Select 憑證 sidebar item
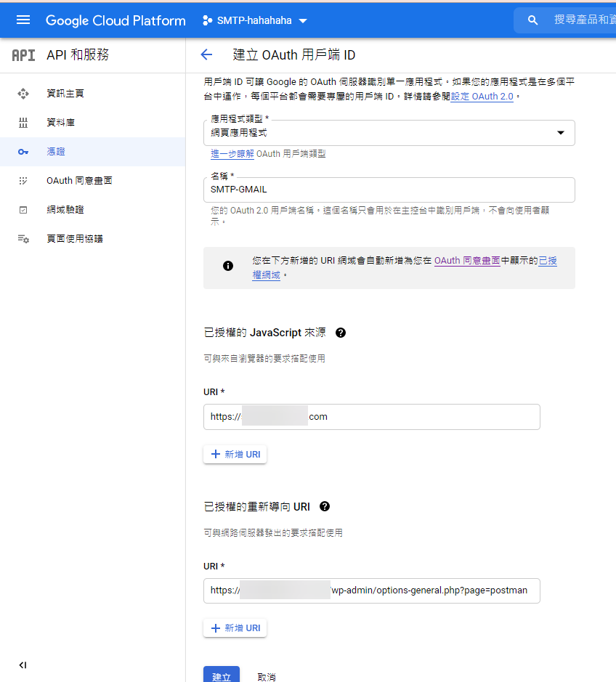This screenshot has height=682, width=616. click(93, 152)
